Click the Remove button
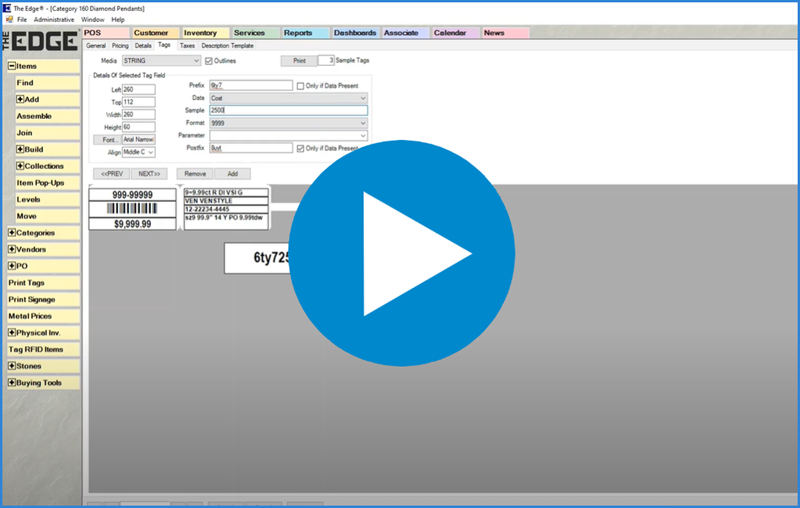Screen dimensions: 800x508 (195, 174)
